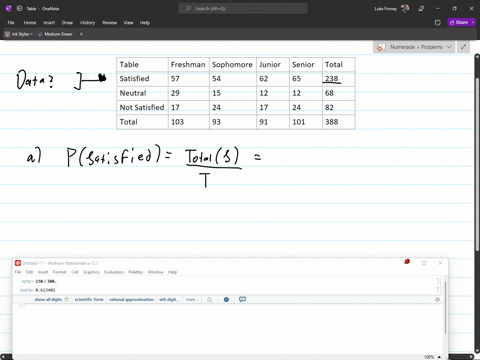
Task: Click the Senior column header cell
Action: [x=306, y=65]
